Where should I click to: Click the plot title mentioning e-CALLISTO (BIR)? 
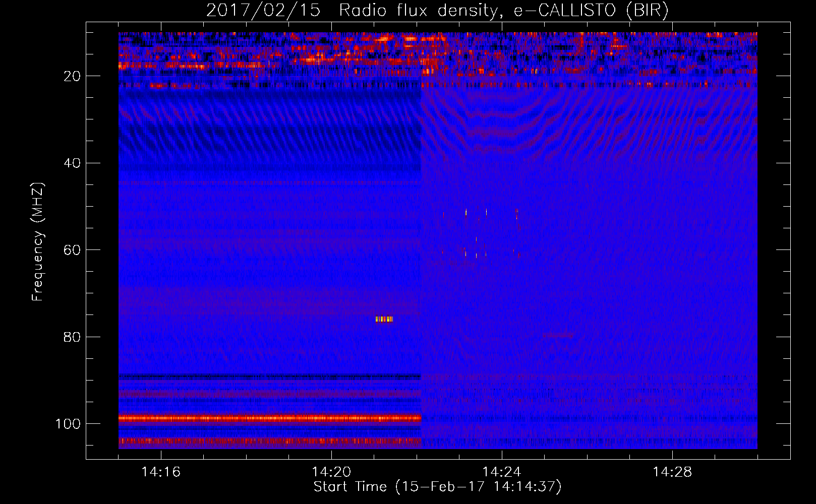coord(437,10)
